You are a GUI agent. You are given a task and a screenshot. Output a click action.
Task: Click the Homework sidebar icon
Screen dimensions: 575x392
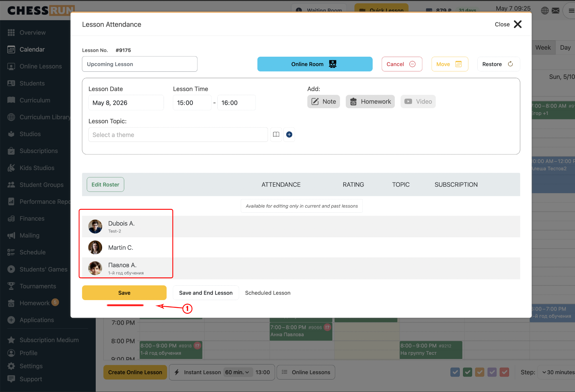pyautogui.click(x=11, y=303)
